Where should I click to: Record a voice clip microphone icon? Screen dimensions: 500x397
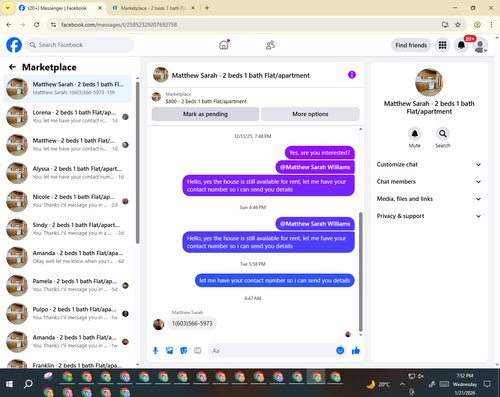[x=155, y=351]
